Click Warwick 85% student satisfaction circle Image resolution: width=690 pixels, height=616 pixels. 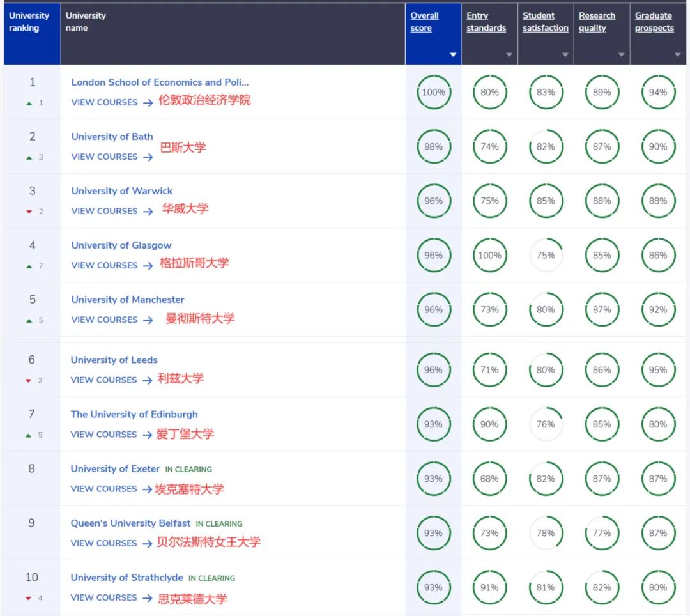pyautogui.click(x=546, y=201)
